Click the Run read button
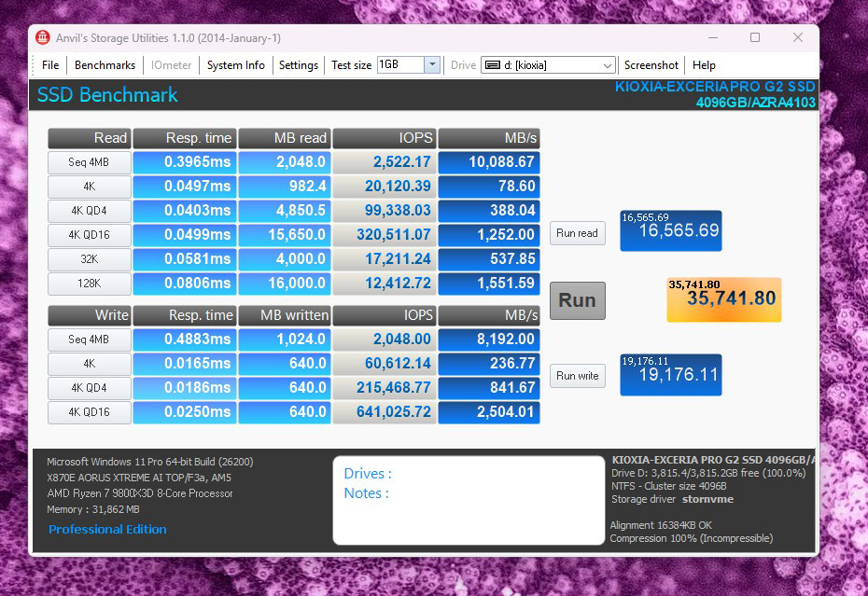The image size is (868, 596). point(577,233)
